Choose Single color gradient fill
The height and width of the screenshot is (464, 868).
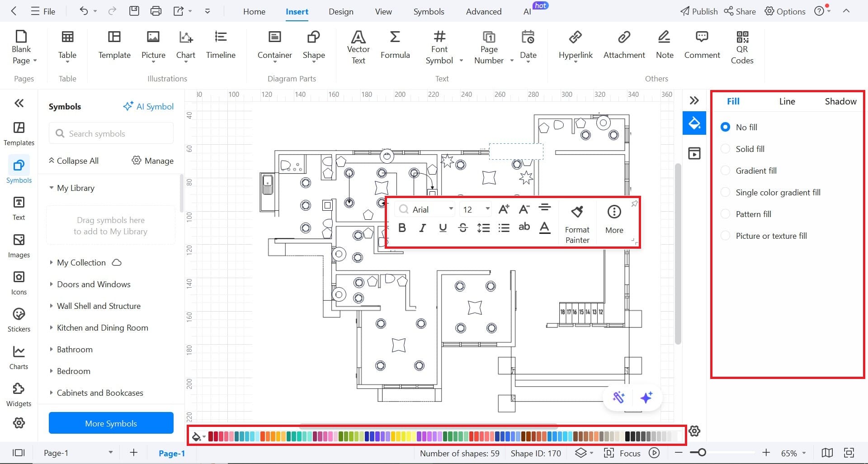(770, 192)
